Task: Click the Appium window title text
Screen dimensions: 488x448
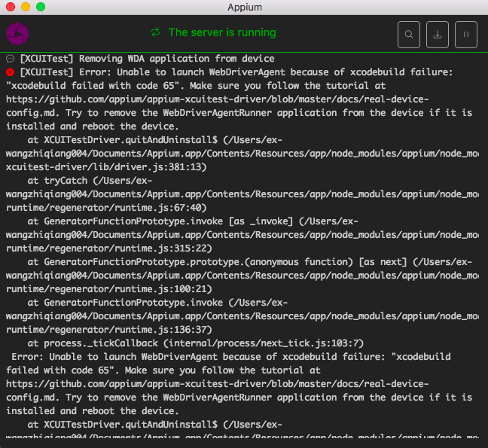Action: tap(245, 8)
